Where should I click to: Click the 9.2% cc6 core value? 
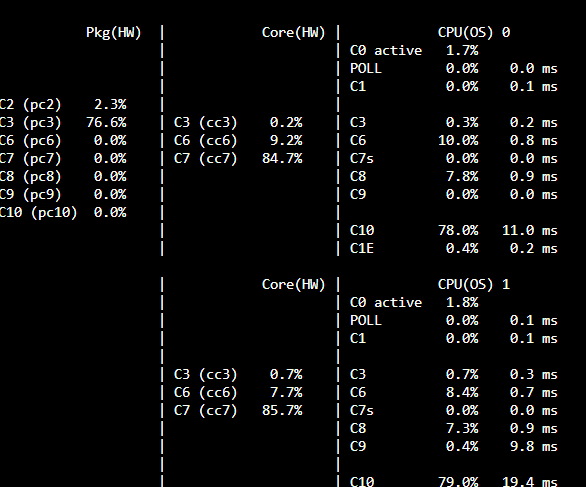click(286, 141)
